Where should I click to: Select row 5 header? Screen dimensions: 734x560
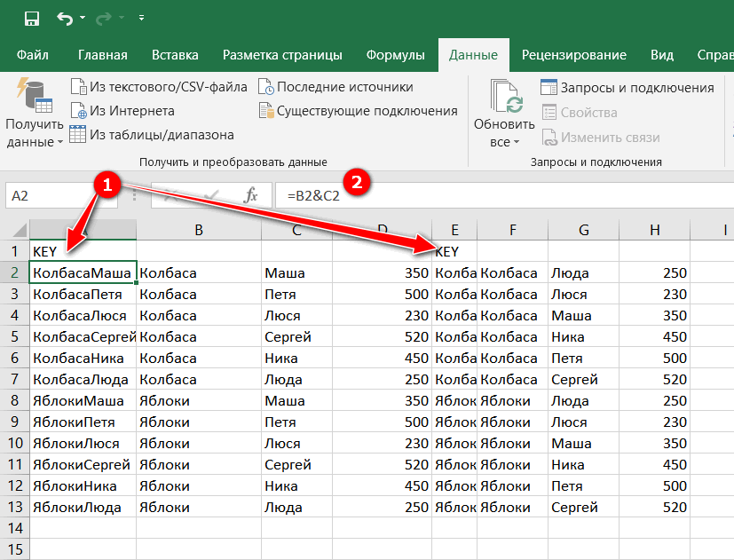[14, 336]
